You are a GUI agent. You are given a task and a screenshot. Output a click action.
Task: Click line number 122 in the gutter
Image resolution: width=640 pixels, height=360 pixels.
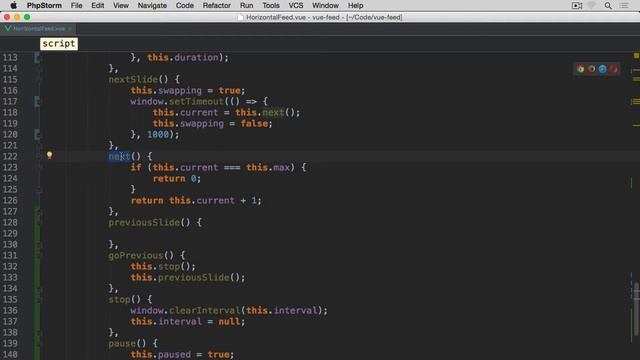click(10, 156)
